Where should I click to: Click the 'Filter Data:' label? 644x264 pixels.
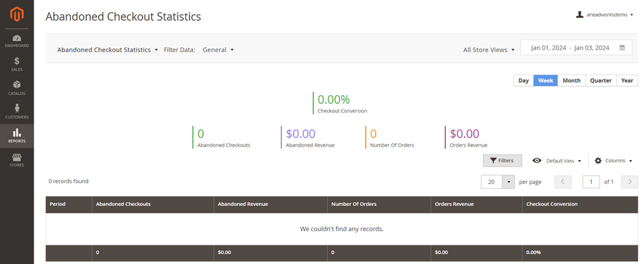tap(180, 49)
